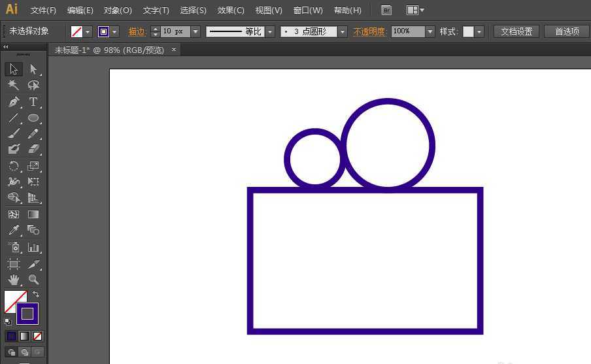Click the Zoom magnifier tool
Image resolution: width=591 pixels, height=364 pixels.
[x=33, y=280]
